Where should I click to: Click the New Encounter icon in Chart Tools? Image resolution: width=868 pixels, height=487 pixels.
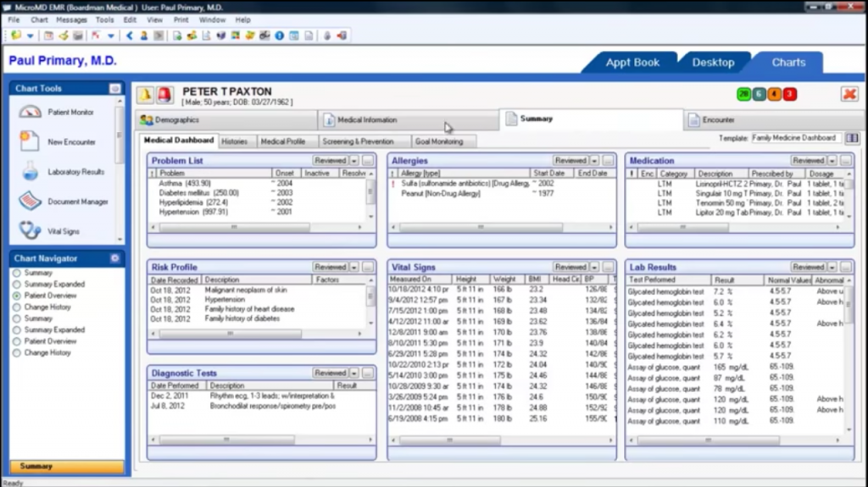click(31, 141)
